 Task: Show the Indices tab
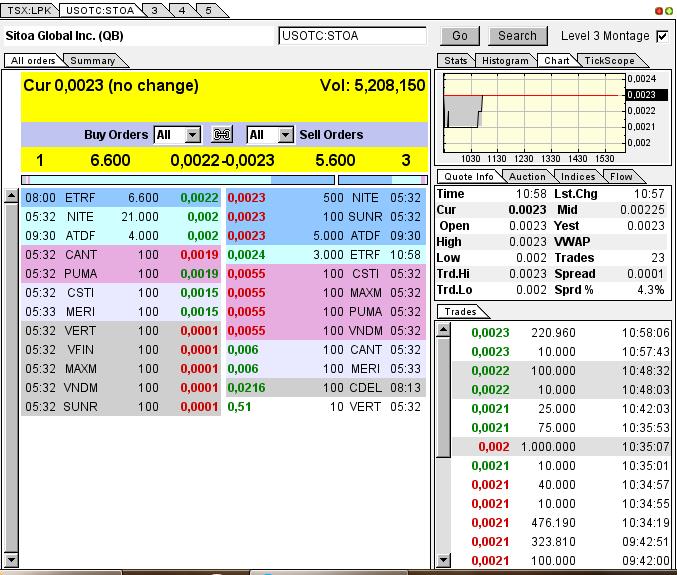578,177
